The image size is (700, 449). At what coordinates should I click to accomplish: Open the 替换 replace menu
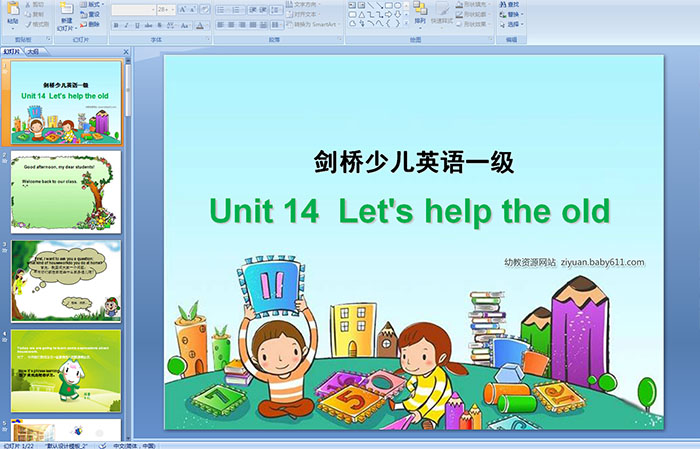pyautogui.click(x=512, y=14)
